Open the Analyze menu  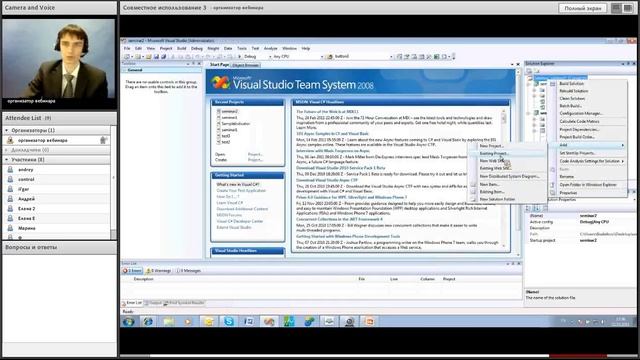click(270, 48)
